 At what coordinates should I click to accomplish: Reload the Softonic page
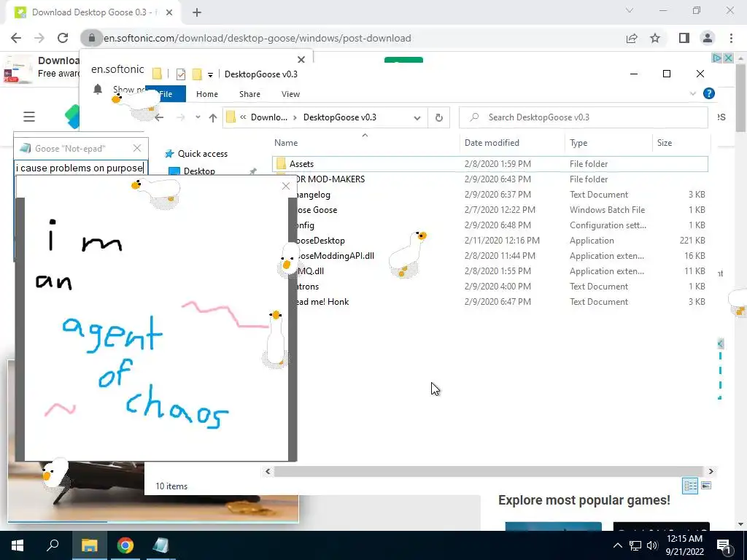tap(63, 38)
